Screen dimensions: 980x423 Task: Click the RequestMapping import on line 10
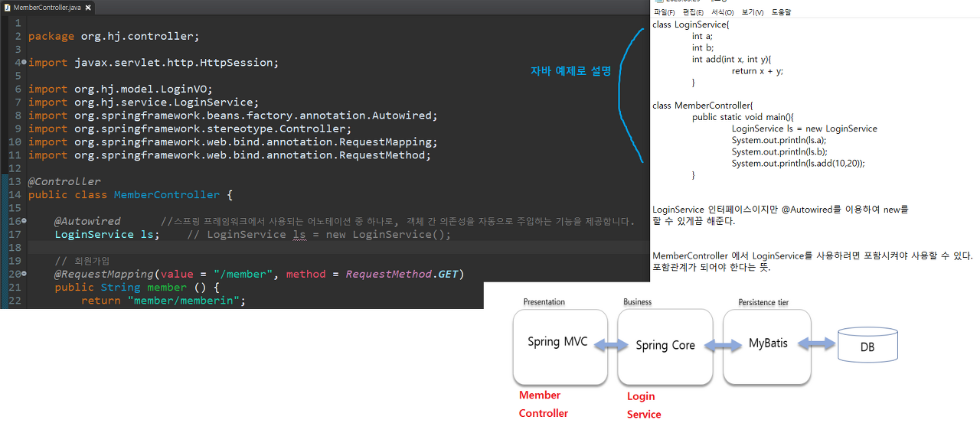(233, 142)
